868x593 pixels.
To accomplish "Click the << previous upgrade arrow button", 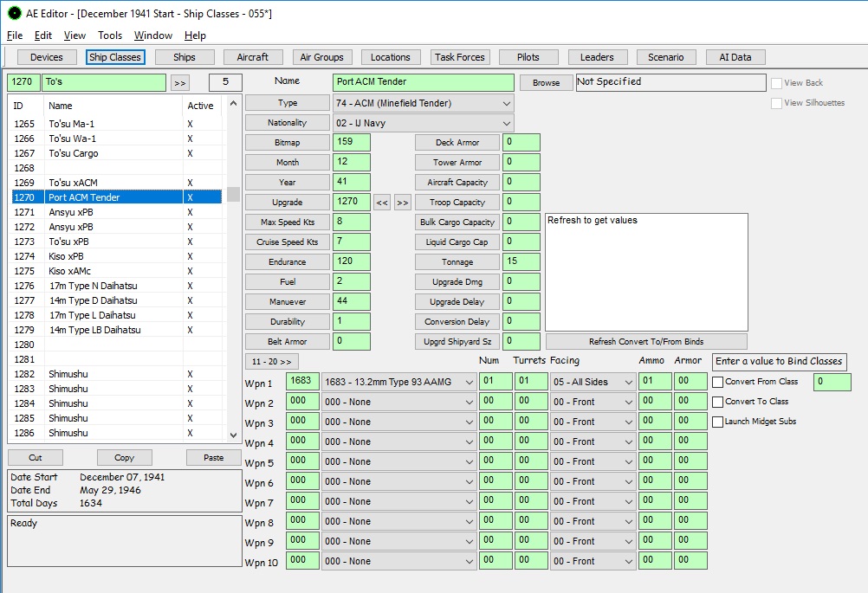I will (382, 203).
